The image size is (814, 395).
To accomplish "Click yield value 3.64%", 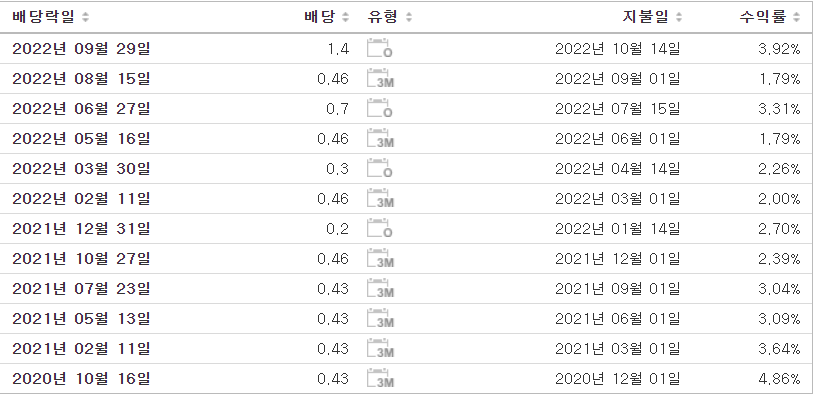I will tap(779, 349).
